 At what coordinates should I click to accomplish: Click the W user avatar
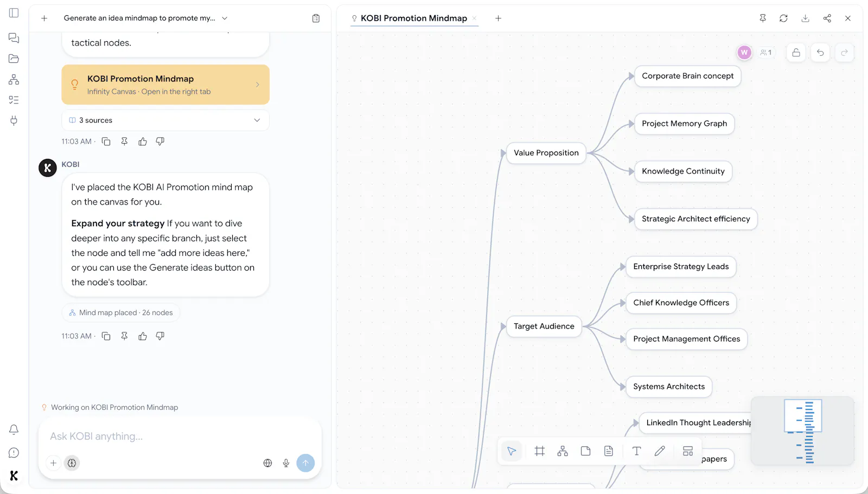click(x=744, y=53)
